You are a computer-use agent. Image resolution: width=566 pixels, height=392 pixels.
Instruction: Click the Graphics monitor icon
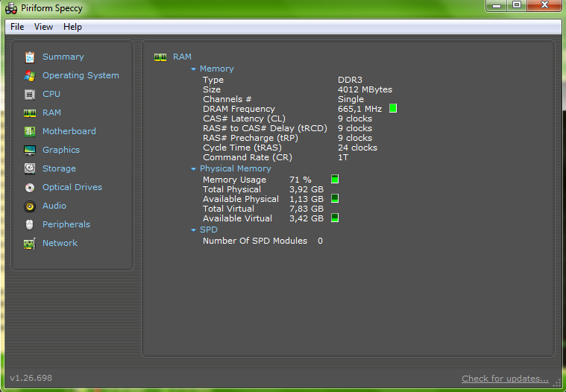[x=30, y=150]
